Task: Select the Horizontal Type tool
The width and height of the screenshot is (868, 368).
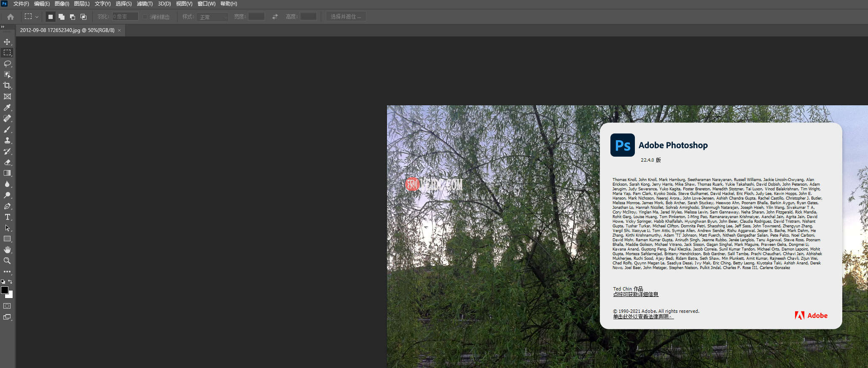Action: (7, 217)
